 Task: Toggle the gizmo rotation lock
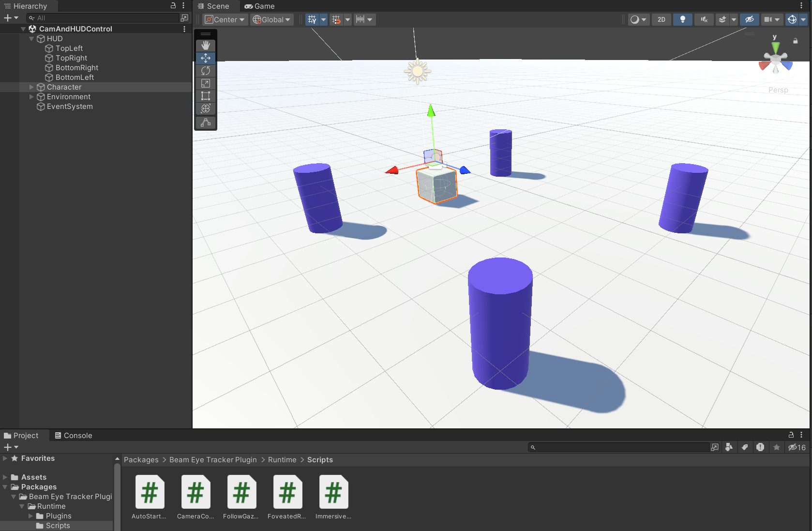click(796, 41)
